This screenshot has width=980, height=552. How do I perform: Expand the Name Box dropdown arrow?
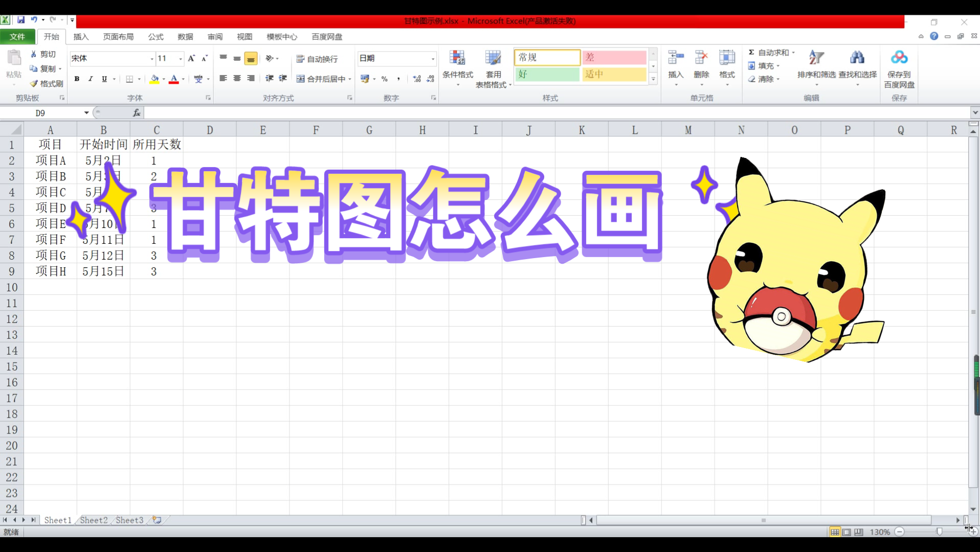click(x=86, y=113)
